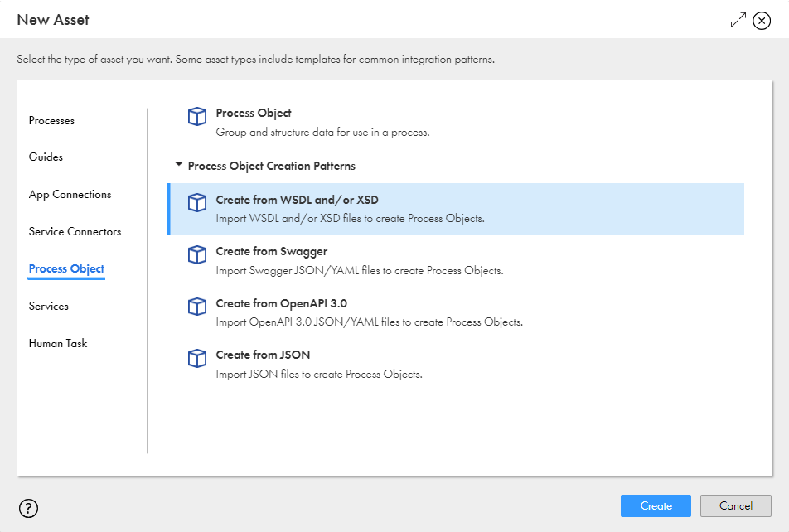Open the App Connections category

[70, 194]
